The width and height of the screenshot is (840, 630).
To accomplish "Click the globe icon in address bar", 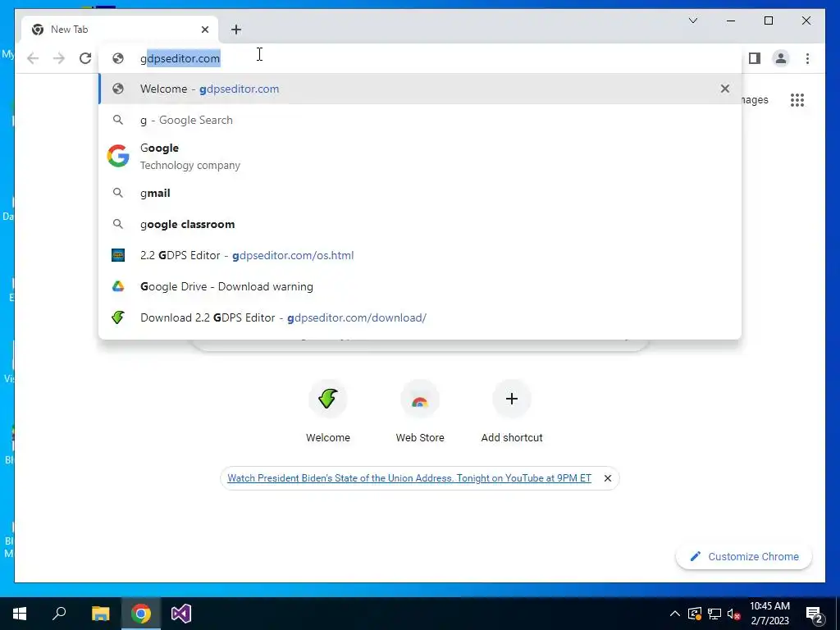I will (118, 58).
